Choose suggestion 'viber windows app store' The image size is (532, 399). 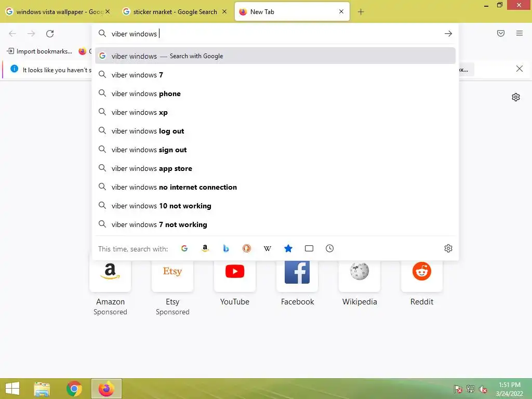pyautogui.click(x=275, y=168)
